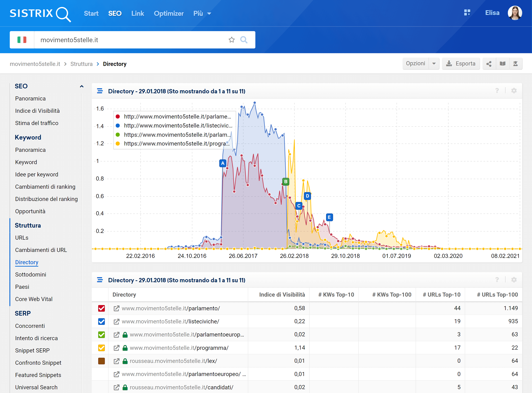Toggle blue listecivic series in legend
532x393 pixels.
coord(174,126)
